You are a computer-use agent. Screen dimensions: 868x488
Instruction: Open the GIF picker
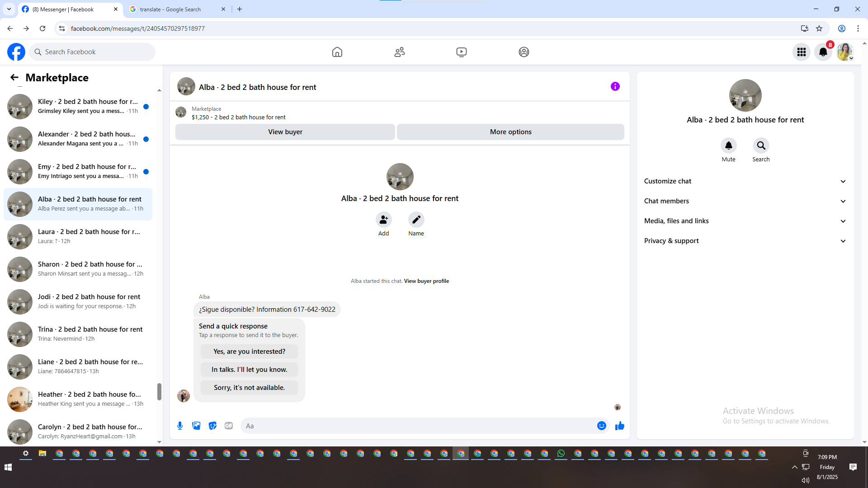pyautogui.click(x=229, y=426)
